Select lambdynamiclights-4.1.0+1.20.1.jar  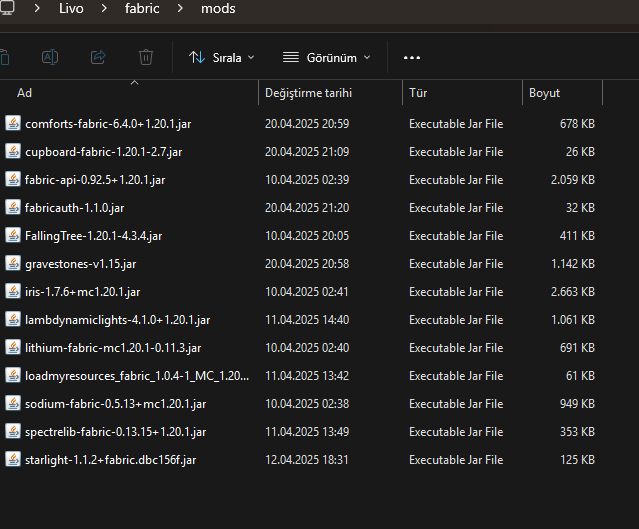(117, 320)
